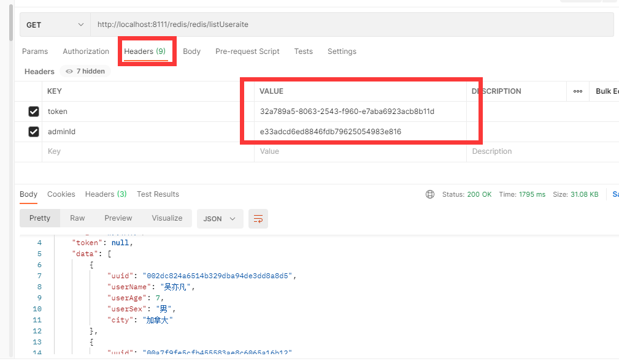Open the request Settings tab

click(x=342, y=51)
